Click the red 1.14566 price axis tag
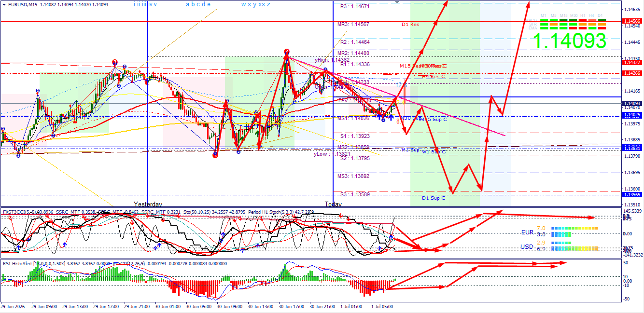The image size is (644, 313). (632, 21)
